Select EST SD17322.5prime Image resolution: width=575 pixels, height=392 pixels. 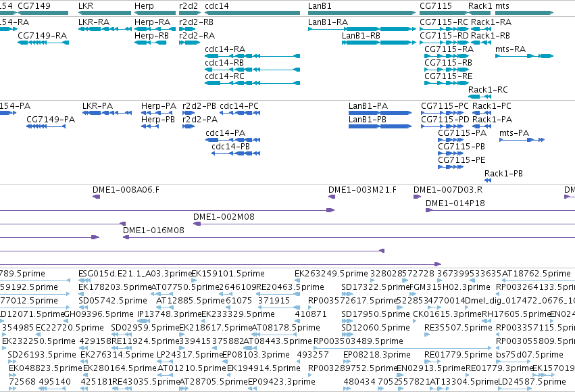coord(347,294)
